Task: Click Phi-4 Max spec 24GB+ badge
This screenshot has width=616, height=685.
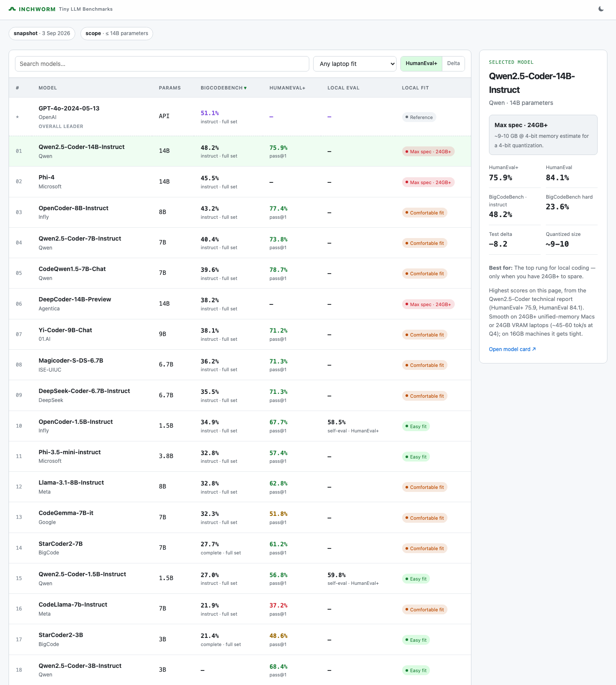Action: (428, 182)
